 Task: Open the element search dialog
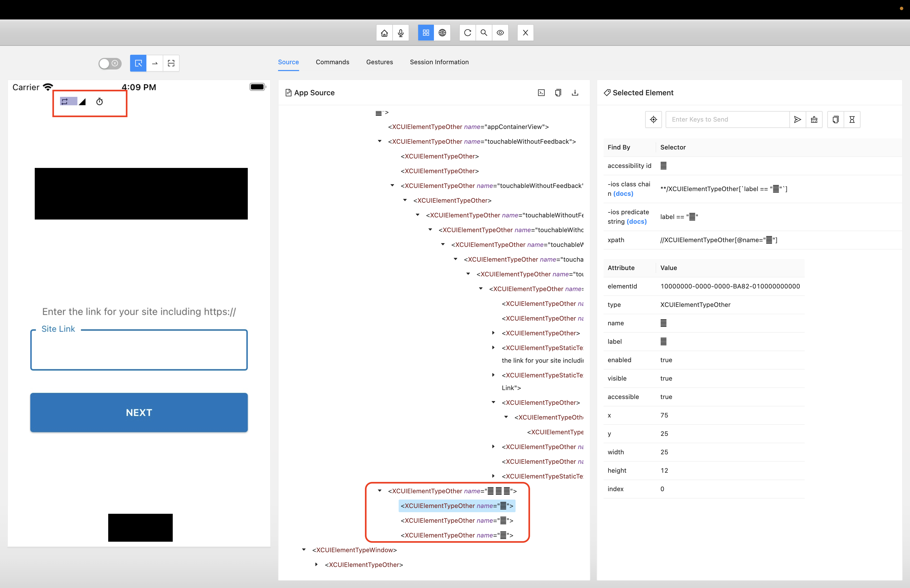(x=483, y=32)
